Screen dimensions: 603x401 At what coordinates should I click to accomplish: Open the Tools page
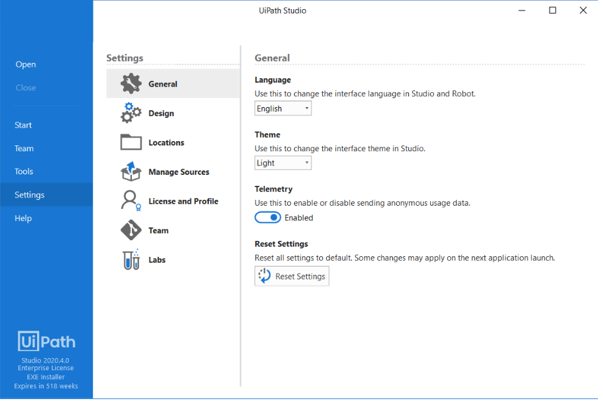click(x=24, y=171)
